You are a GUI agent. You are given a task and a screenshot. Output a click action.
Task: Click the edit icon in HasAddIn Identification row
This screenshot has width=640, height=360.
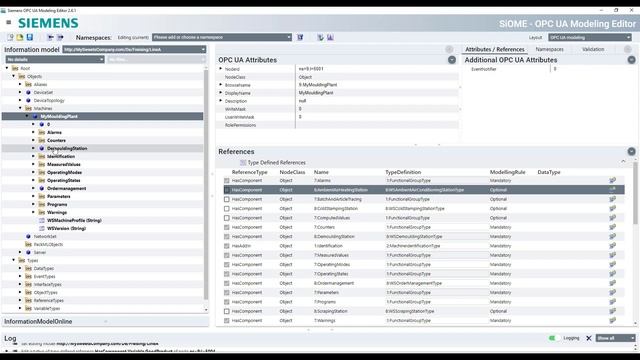[x=612, y=246]
